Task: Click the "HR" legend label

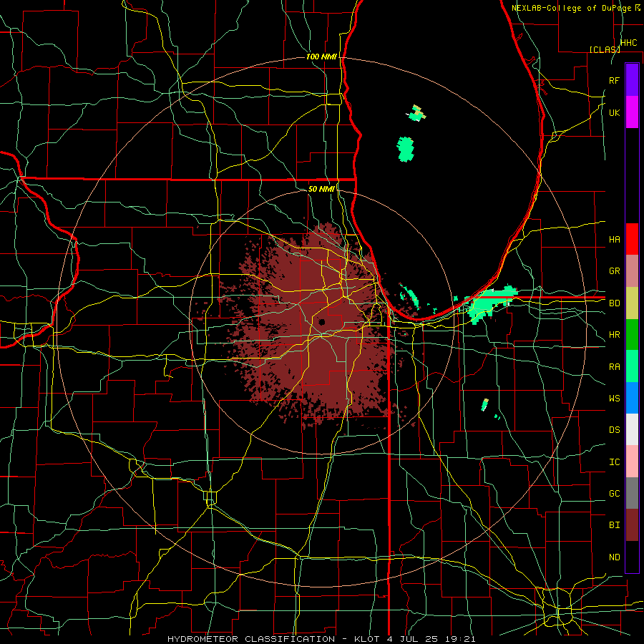Action: click(615, 335)
